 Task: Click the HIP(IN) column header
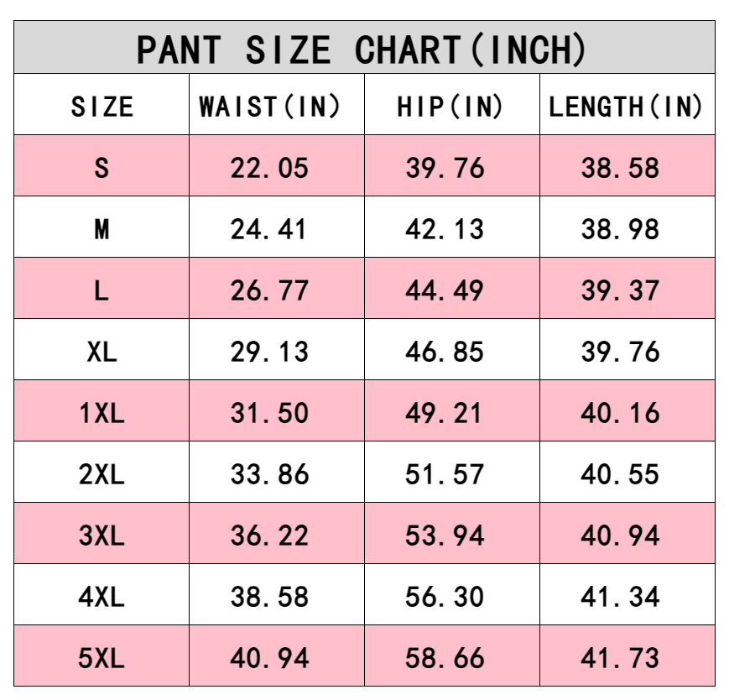(x=450, y=107)
